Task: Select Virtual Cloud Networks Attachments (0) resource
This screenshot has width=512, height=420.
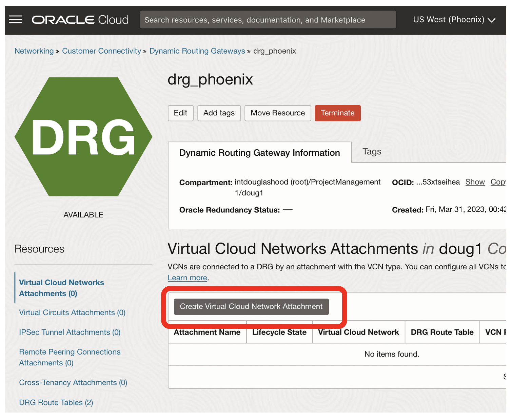Action: (61, 288)
